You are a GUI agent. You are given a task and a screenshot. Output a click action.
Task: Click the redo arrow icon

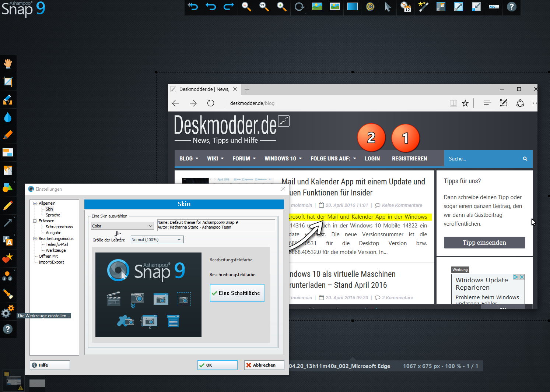[229, 7]
